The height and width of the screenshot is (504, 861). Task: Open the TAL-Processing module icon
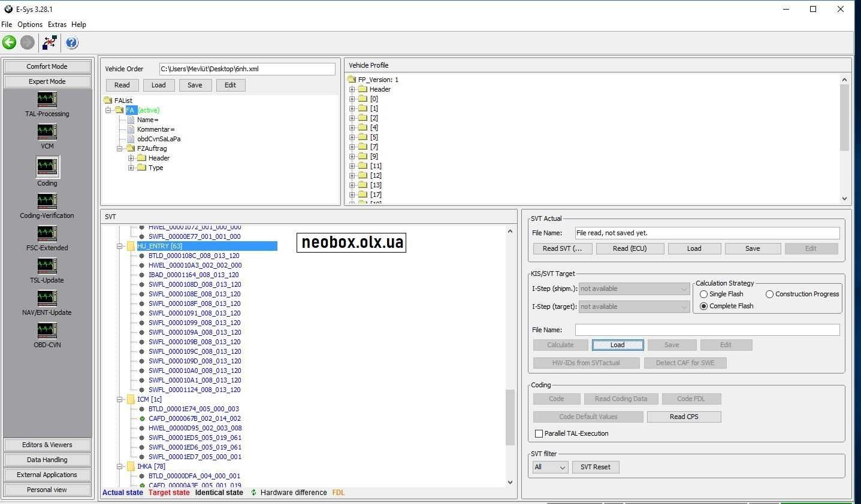coord(47,99)
